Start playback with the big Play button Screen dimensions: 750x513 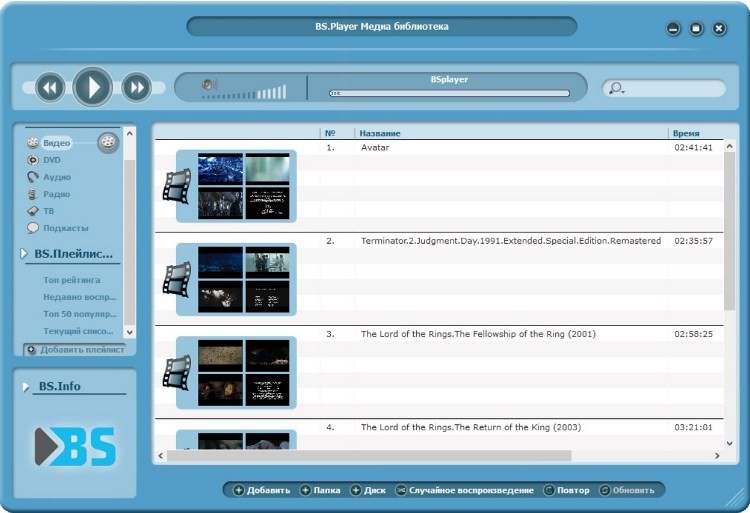click(93, 87)
